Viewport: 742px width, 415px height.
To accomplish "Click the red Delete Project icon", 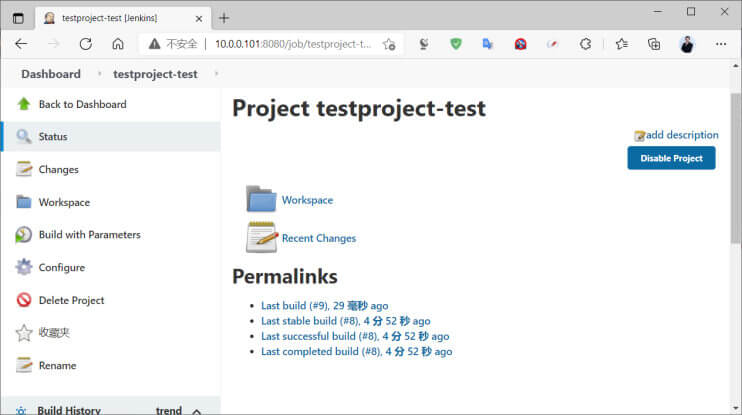I will click(24, 300).
